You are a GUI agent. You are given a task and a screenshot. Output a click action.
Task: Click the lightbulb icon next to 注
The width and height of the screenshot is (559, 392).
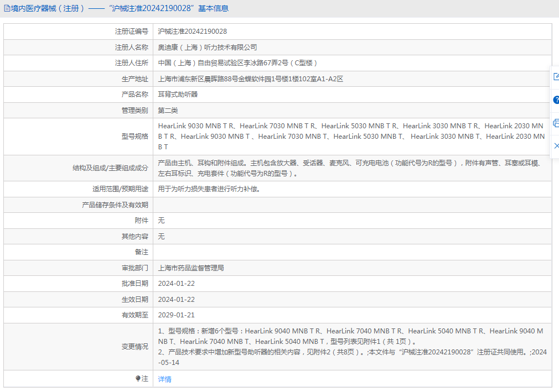[138, 379]
